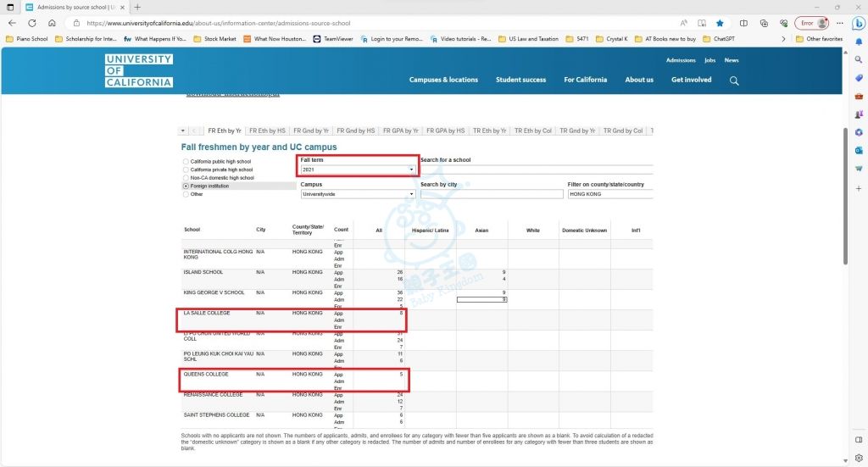Open Piano School bookmark folder
This screenshot has width=868, height=467.
tap(26, 39)
